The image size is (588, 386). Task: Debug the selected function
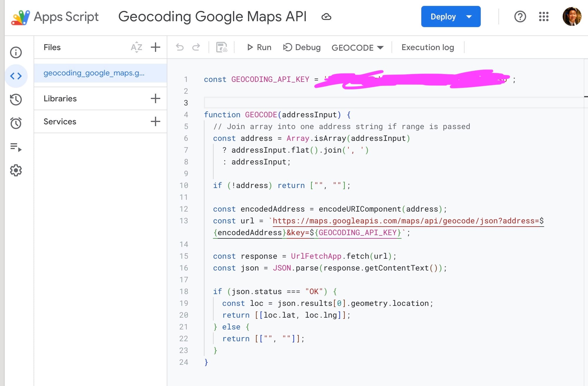pyautogui.click(x=302, y=47)
